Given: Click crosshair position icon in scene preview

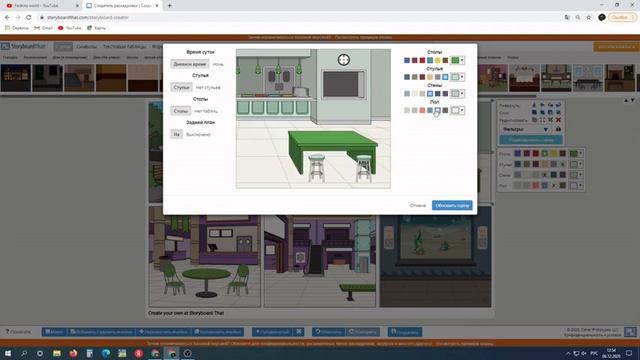Looking at the screenshot, I should (344, 60).
